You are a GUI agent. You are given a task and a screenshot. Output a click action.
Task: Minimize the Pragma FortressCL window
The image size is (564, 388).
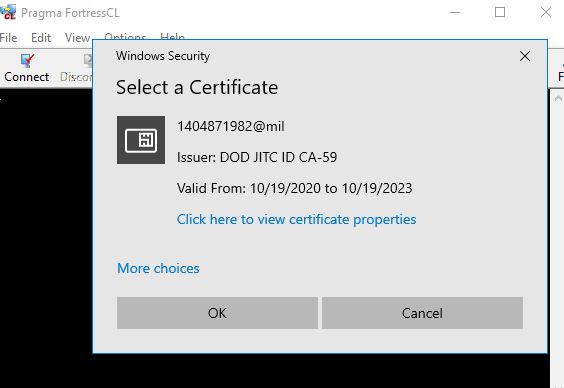tap(455, 13)
